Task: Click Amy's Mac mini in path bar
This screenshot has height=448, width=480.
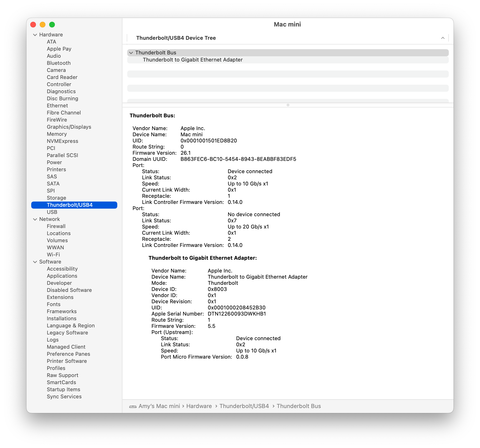Action: tap(159, 406)
